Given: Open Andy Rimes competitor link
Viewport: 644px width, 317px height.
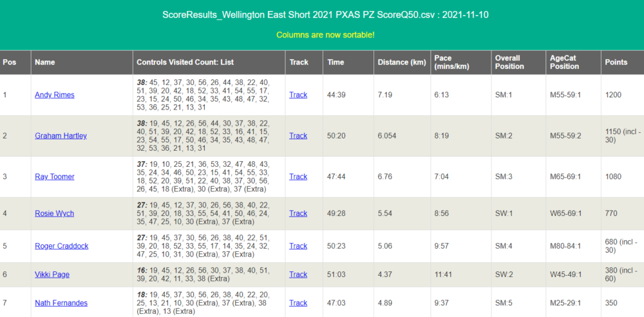Looking at the screenshot, I should [55, 95].
